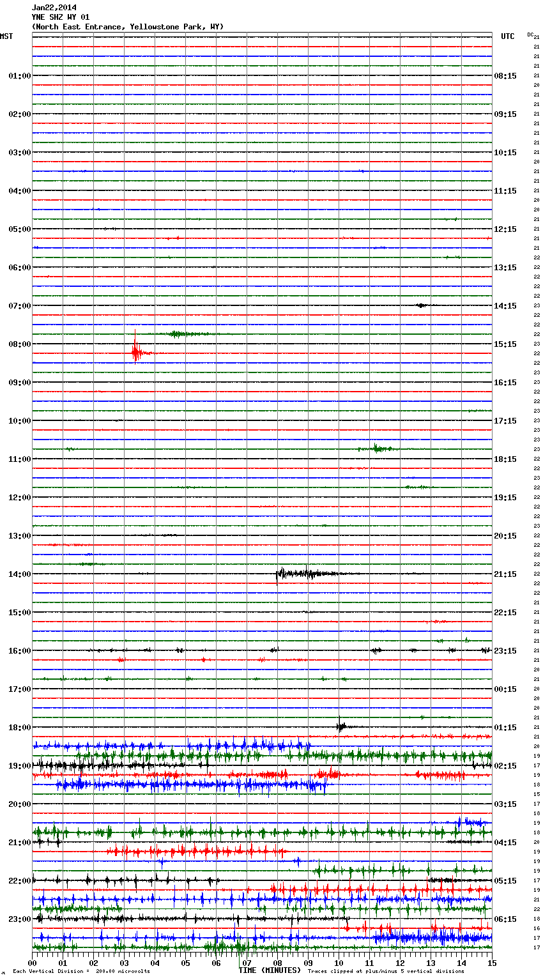Click minute '03' on bottom time axis
Image resolution: width=543 pixels, height=980 pixels.
pyautogui.click(x=125, y=963)
